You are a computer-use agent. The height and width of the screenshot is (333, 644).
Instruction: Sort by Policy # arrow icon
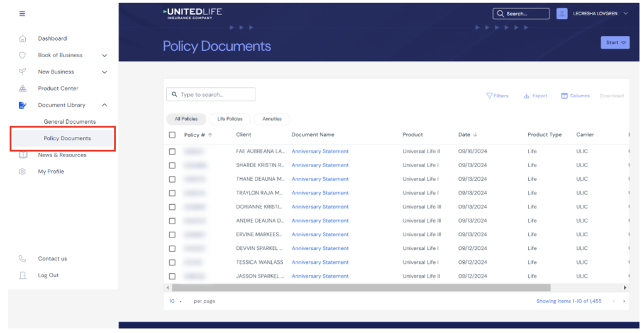pos(210,135)
